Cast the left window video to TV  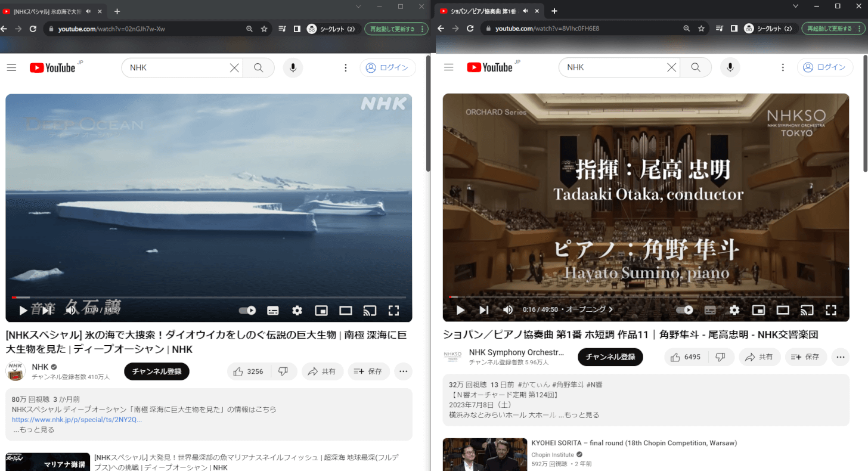click(370, 310)
